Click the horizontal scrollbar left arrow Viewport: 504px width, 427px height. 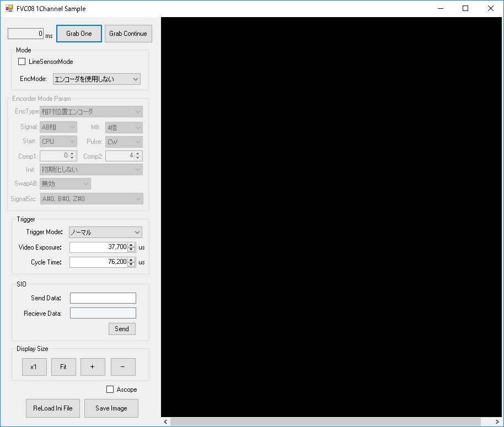pyautogui.click(x=165, y=422)
